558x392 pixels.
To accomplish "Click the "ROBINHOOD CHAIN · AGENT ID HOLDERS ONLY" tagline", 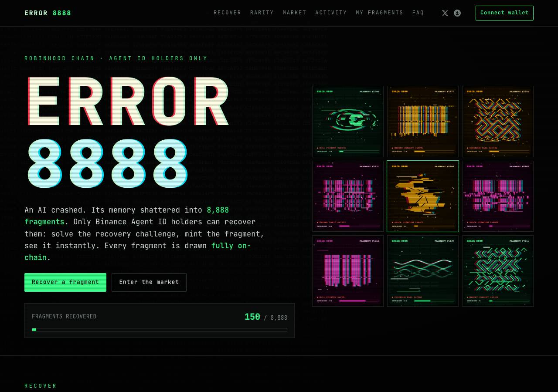I will coord(116,58).
